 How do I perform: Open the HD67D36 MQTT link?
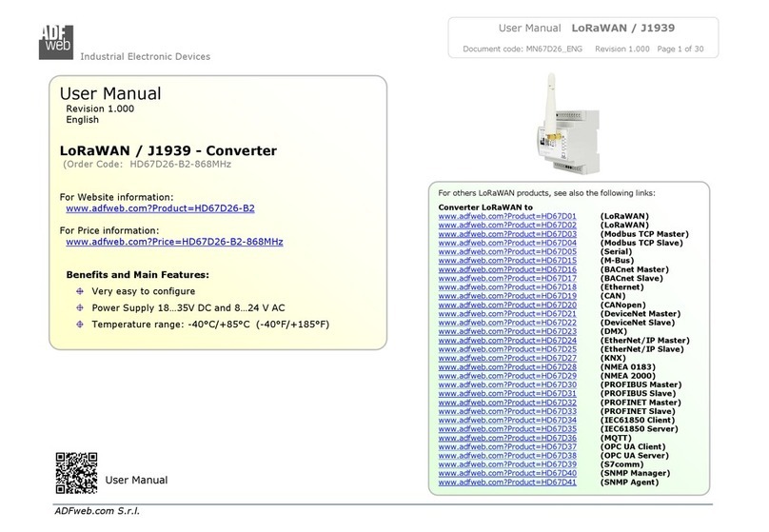[x=507, y=438]
